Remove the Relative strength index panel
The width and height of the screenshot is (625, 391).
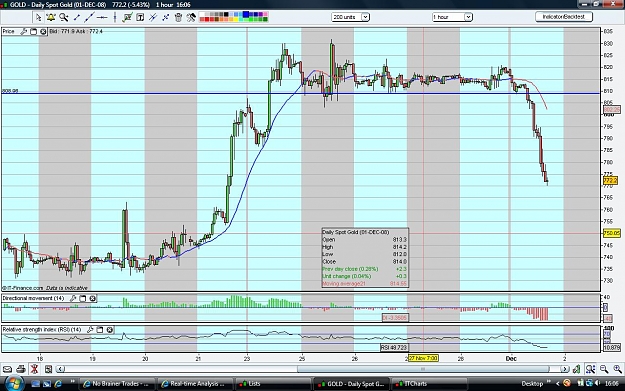110,330
